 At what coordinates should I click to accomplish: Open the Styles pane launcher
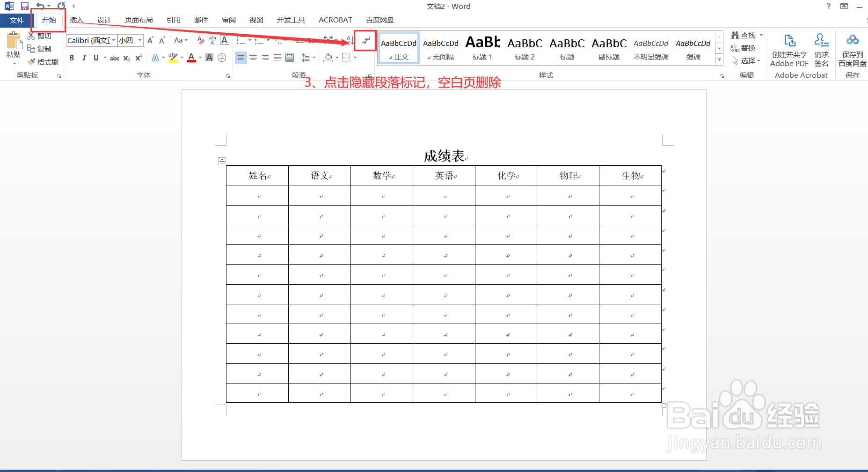tap(722, 76)
